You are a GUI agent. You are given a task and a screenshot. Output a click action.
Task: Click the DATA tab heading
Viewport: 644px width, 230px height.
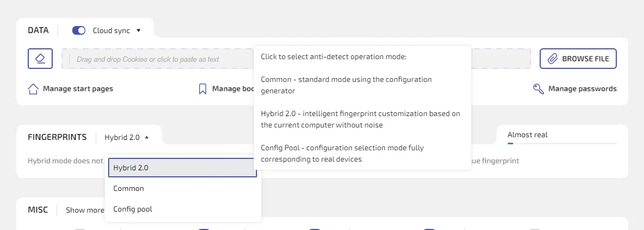38,30
